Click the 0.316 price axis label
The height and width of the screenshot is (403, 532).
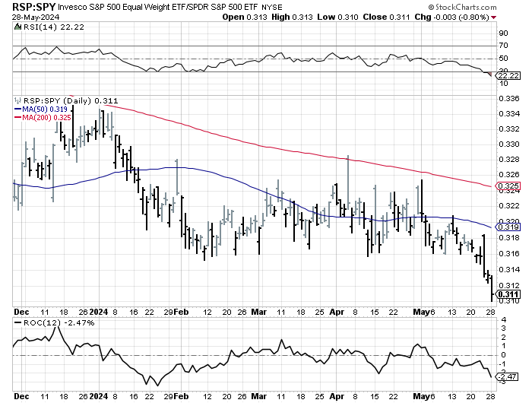509,254
